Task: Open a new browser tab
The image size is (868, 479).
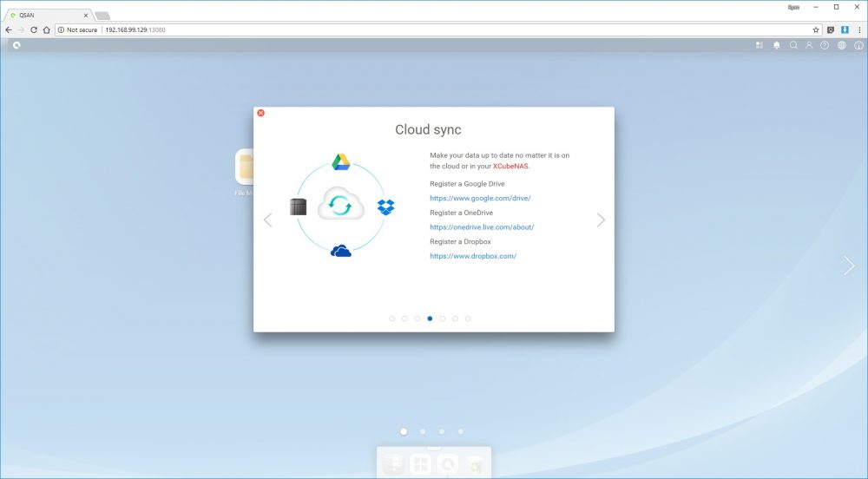Action: coord(102,16)
